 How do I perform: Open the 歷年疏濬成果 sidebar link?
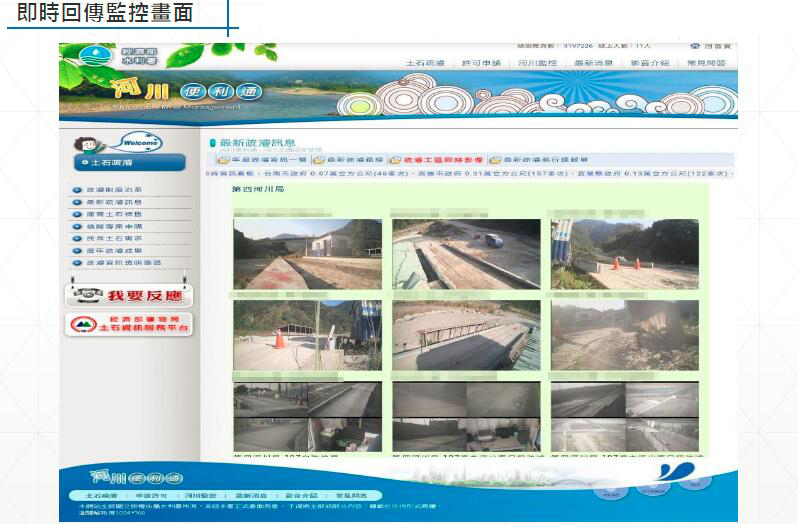point(110,250)
